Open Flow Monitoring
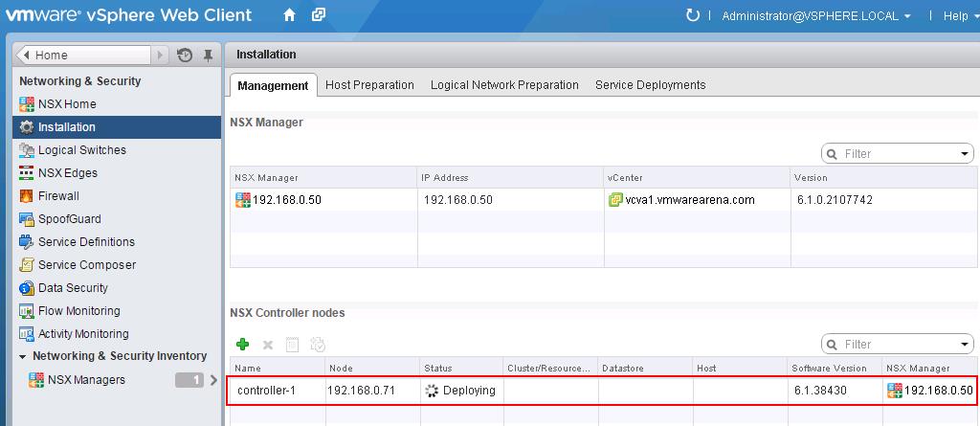The width and height of the screenshot is (980, 426). click(x=78, y=311)
